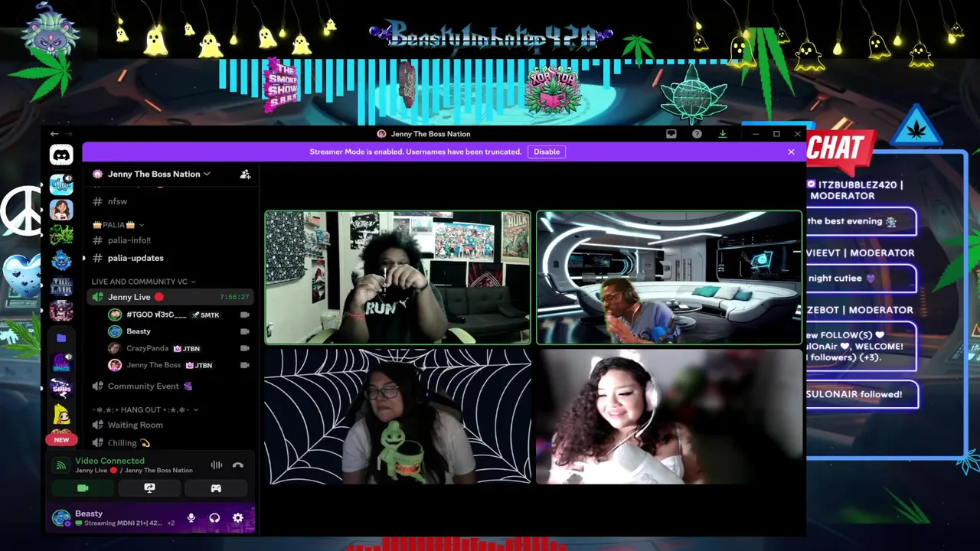Click ITZBUBBLEZ420 moderator name in chat overlay
Viewport: 980px width, 551px height.
pos(854,190)
